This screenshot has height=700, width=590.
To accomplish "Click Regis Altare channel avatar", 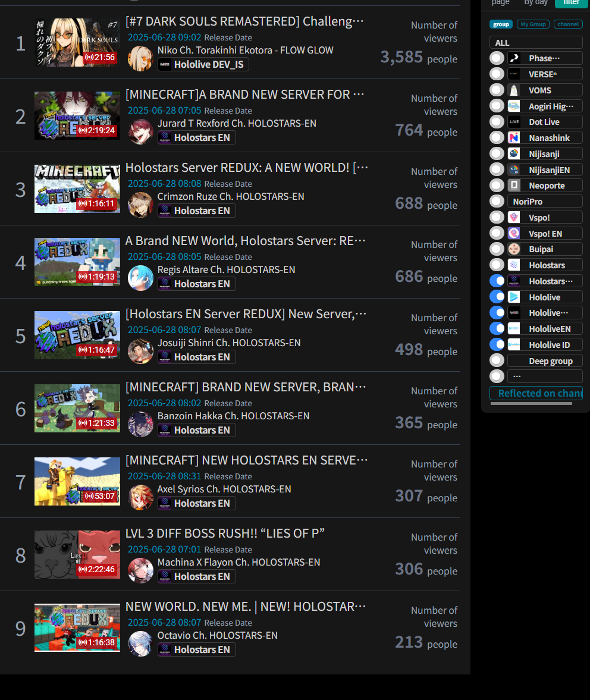I will pos(140,278).
